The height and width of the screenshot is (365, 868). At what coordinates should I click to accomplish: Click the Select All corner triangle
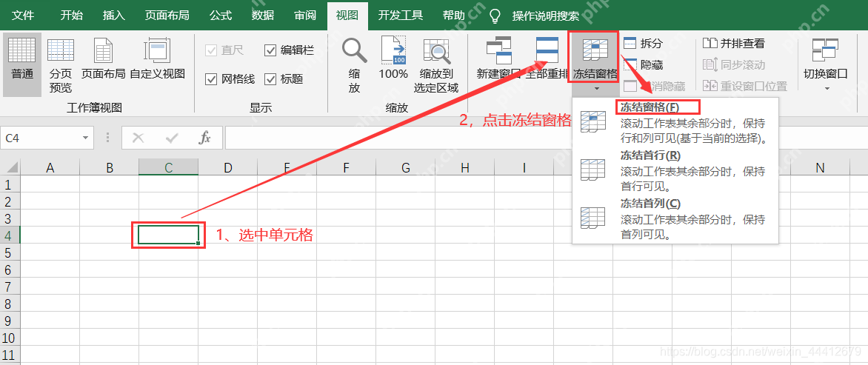11,167
